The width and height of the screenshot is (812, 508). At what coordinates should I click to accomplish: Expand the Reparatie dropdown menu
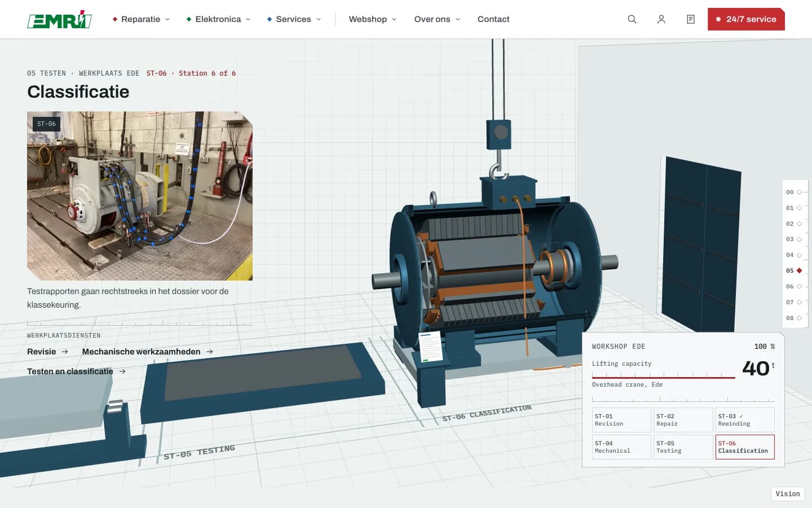pos(141,19)
